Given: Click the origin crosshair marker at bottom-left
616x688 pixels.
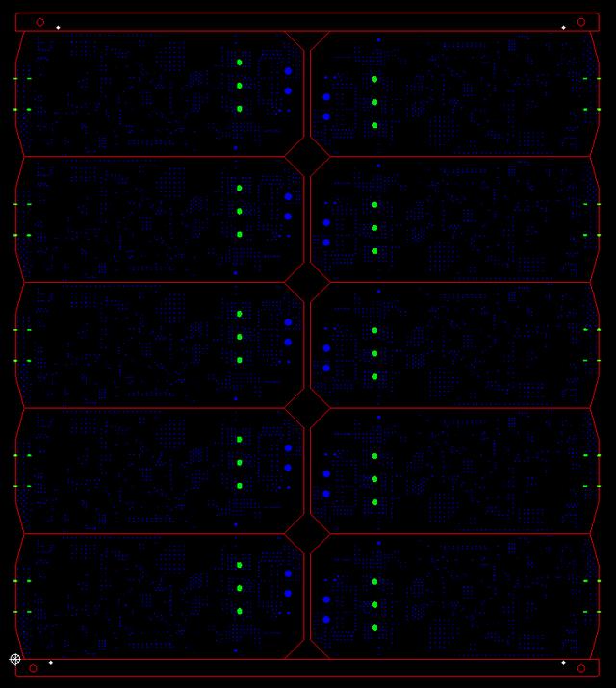Looking at the screenshot, I should [x=15, y=659].
